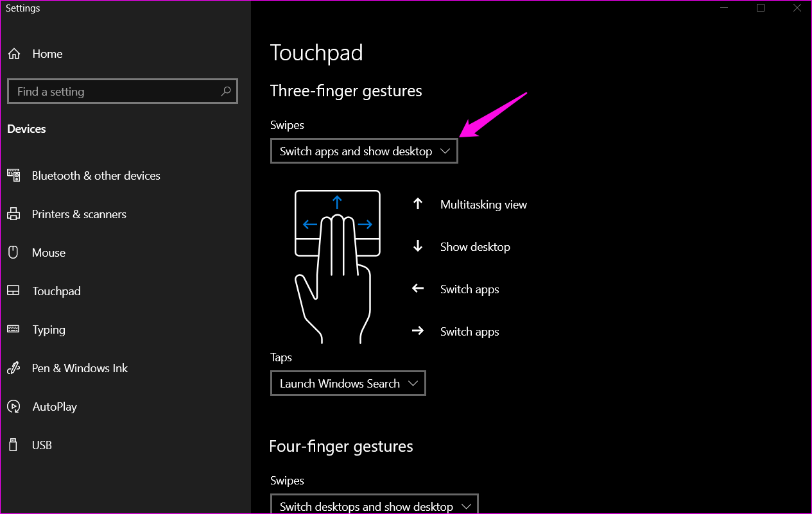Go to Pen & Windows Ink page
The width and height of the screenshot is (812, 514).
tap(80, 368)
